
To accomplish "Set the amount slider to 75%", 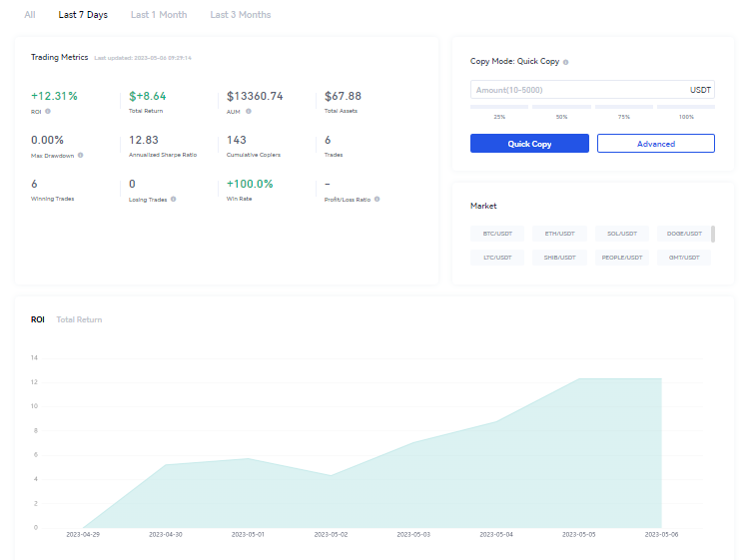I will click(x=624, y=107).
